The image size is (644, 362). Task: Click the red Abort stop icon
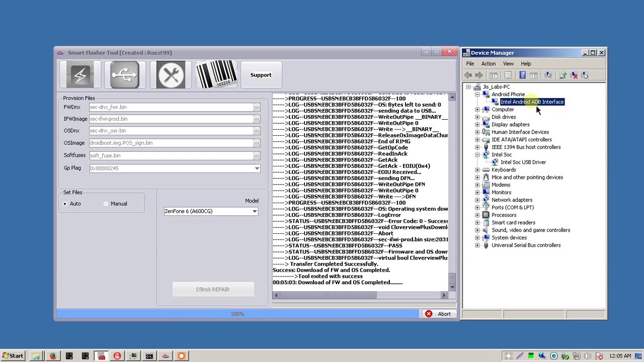point(429,314)
